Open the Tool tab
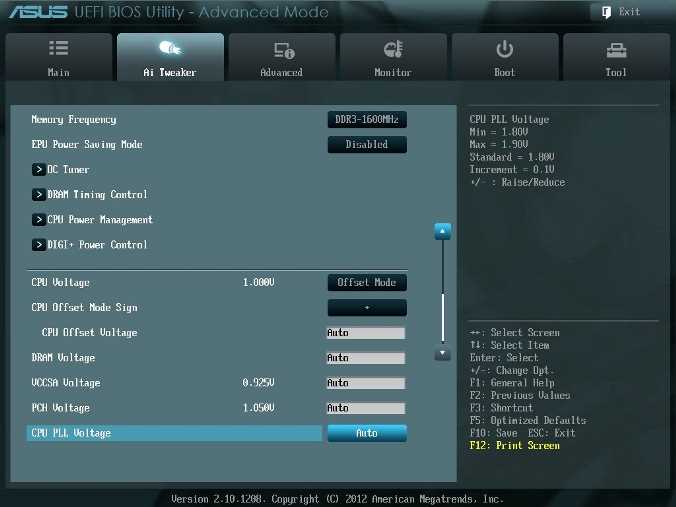Viewport: 676px width, 507px height. pyautogui.click(x=617, y=57)
